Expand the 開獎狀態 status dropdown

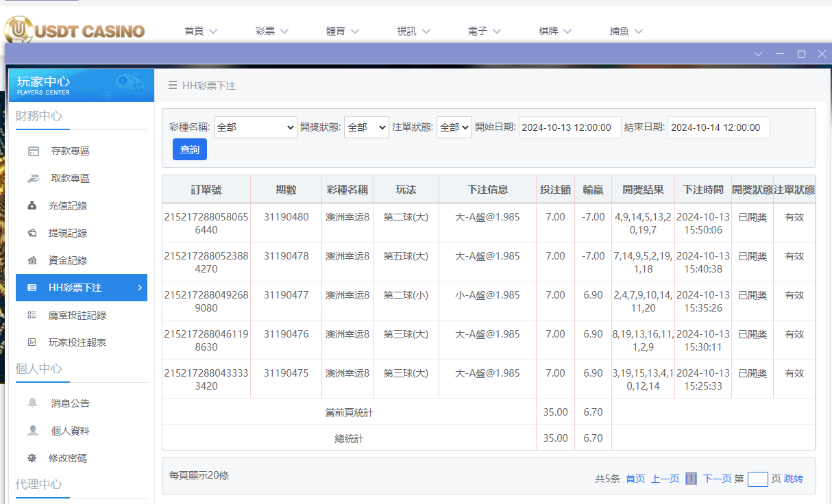tap(366, 127)
